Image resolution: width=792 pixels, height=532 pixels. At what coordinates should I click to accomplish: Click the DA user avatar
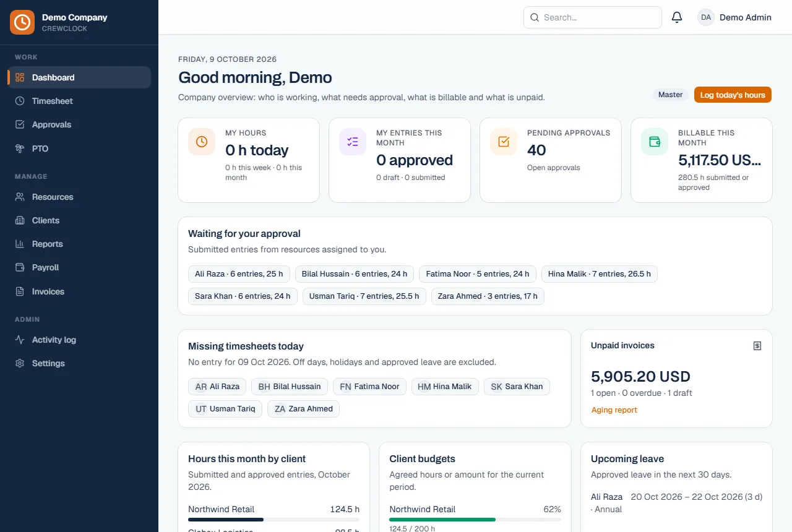(x=706, y=17)
